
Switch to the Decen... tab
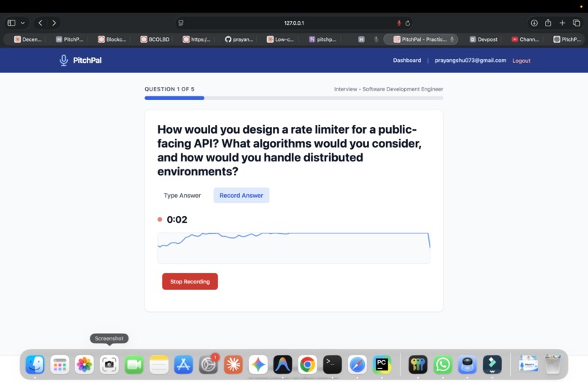click(x=28, y=39)
